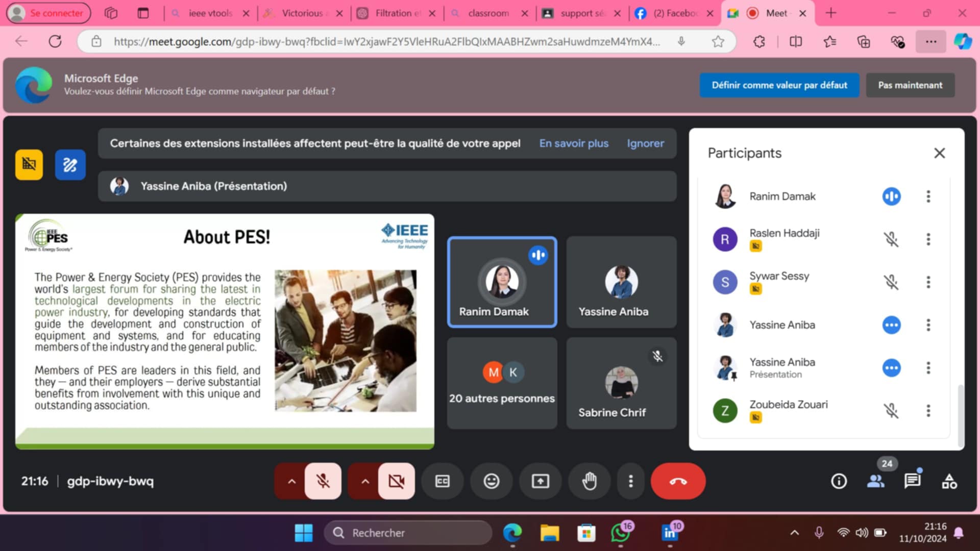Expand audio settings chevron beside microphone
This screenshot has height=551, width=980.
[x=291, y=481]
